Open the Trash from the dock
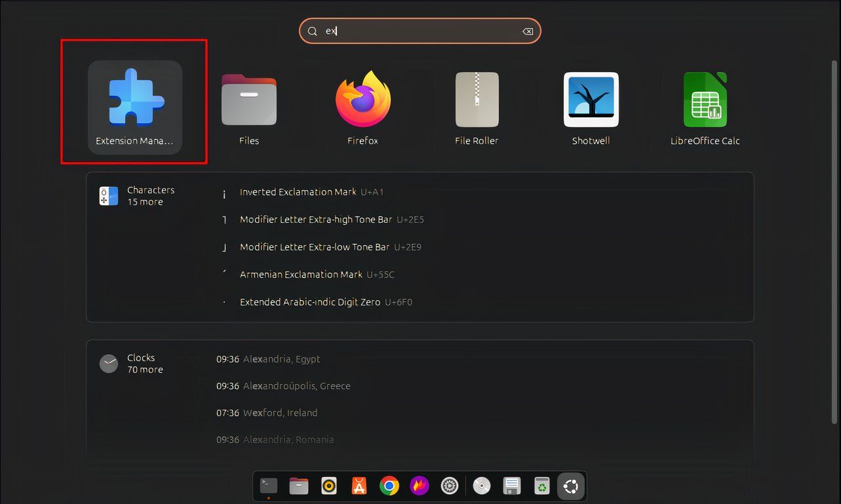 coord(541,486)
